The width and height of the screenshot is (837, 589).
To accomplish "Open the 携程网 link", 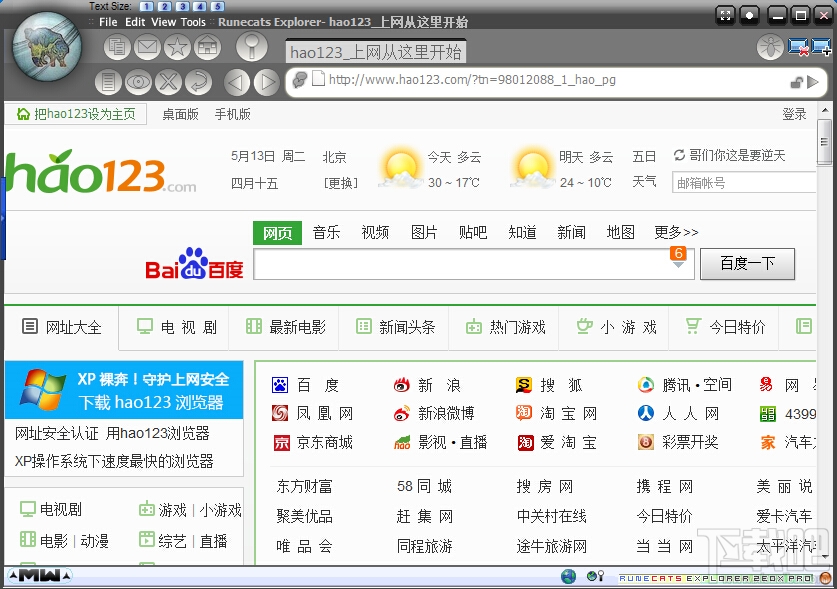I will [665, 486].
